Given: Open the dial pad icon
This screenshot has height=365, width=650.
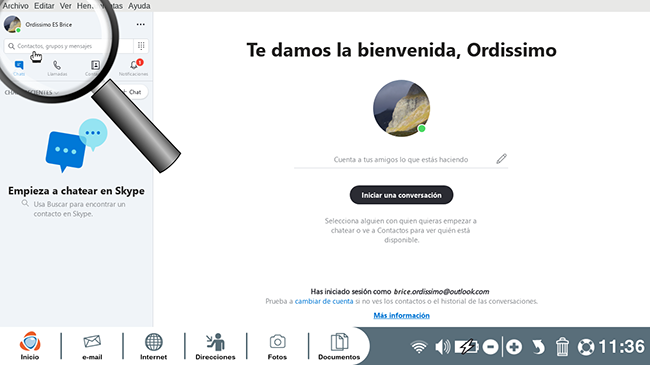Looking at the screenshot, I should point(141,46).
